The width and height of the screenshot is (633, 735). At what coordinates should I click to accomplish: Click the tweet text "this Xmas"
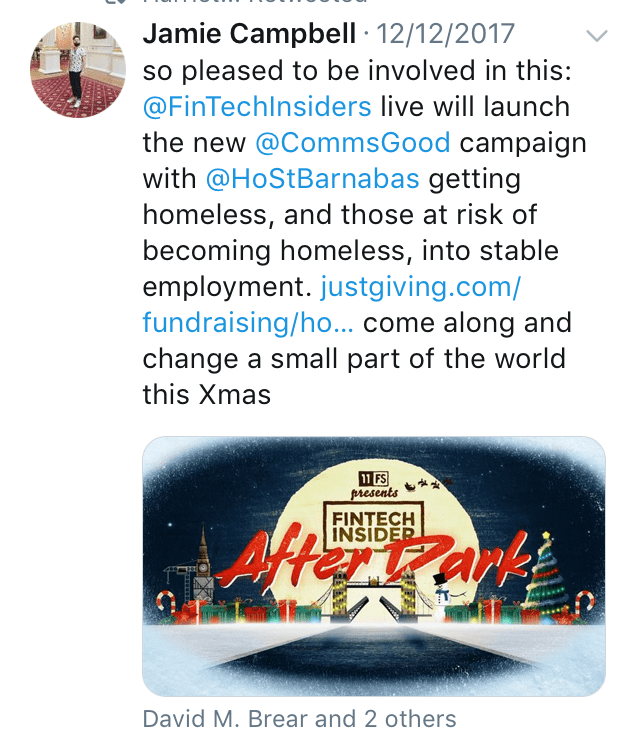pos(206,394)
